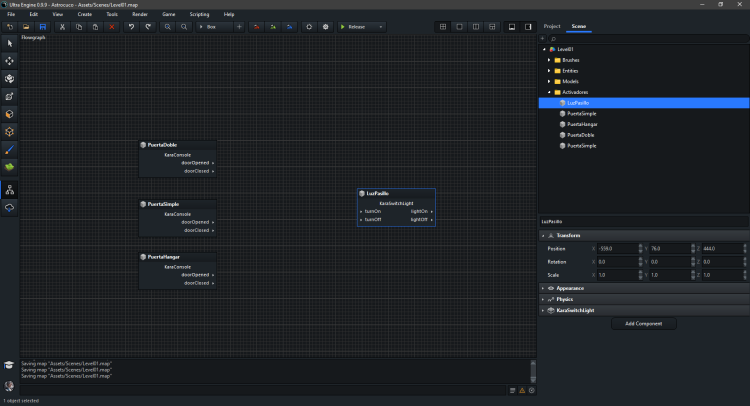Click the Position X value field
Viewport: 750px width, 406px height.
pyautogui.click(x=618, y=248)
